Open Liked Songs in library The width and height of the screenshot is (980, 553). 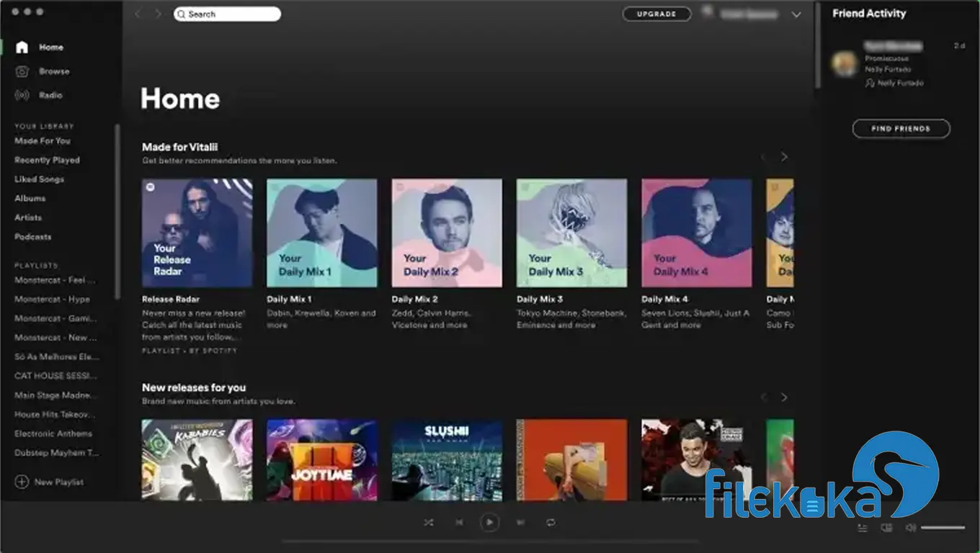coord(39,179)
